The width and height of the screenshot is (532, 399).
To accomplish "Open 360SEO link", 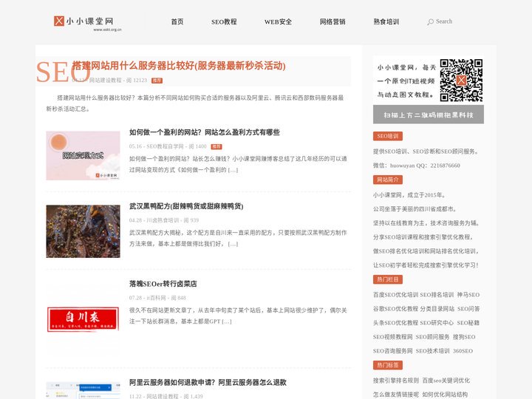I will pyautogui.click(x=463, y=351).
